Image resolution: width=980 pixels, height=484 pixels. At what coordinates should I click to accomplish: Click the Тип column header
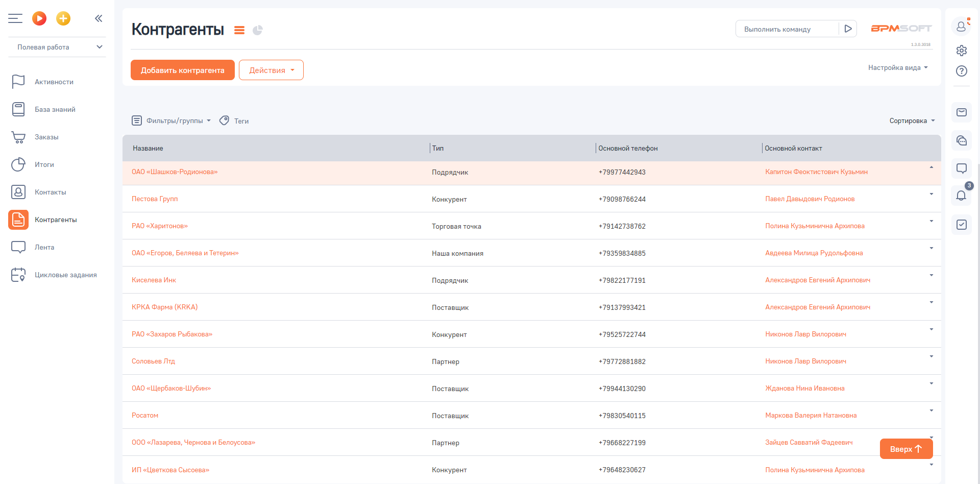(438, 148)
